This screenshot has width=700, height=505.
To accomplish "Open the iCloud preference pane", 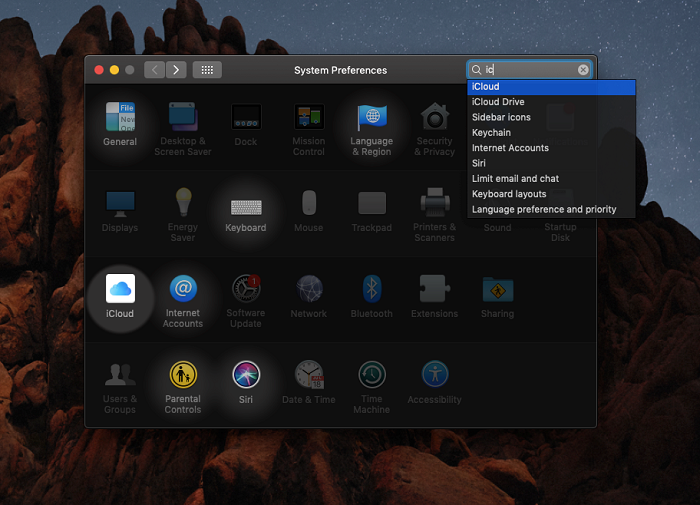I will [120, 290].
